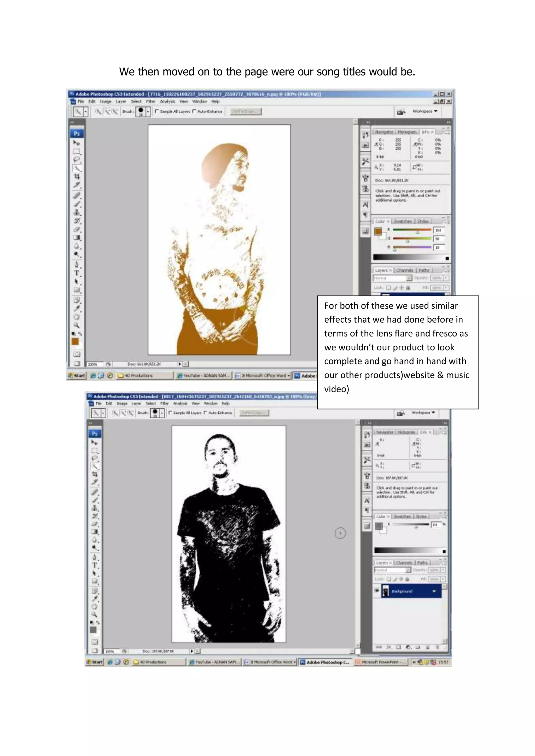This screenshot has width=535, height=756.
Task: Select the Move tool in lower Photoshop window
Action: click(95, 442)
